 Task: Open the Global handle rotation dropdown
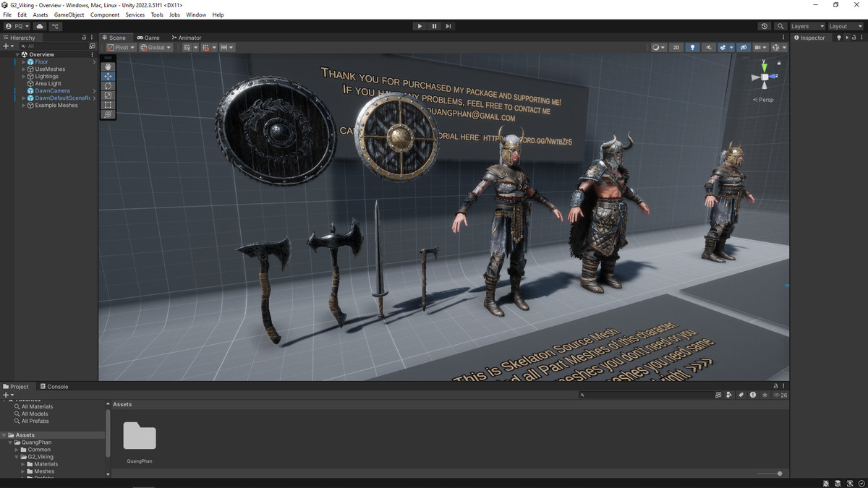coord(156,48)
